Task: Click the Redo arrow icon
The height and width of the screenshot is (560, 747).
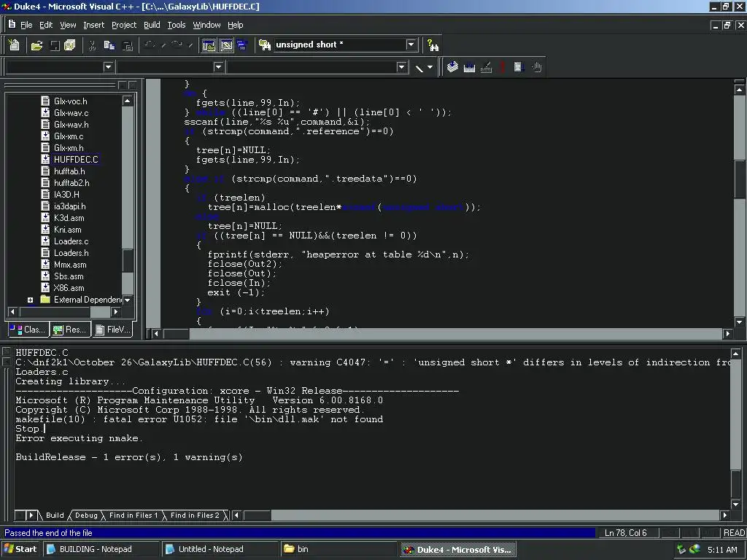Action: 177,45
